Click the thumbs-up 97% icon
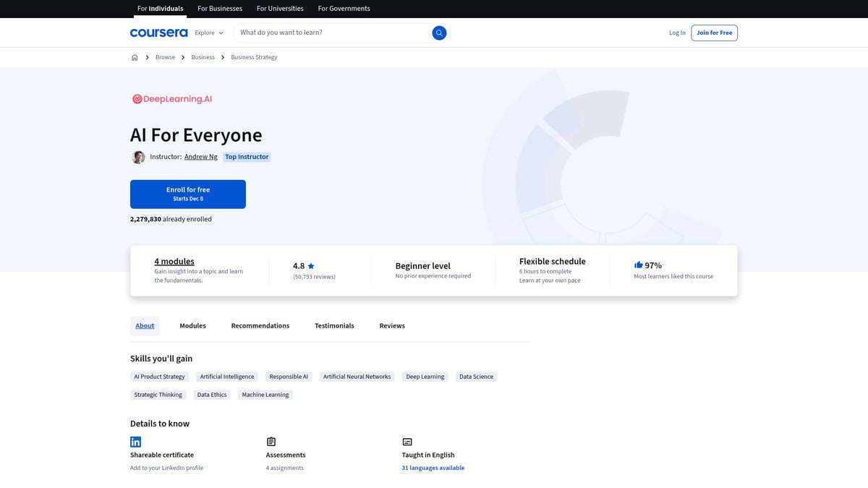This screenshot has width=868, height=488. point(639,265)
